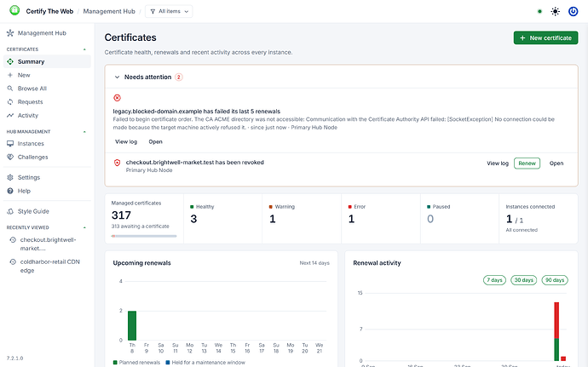This screenshot has width=588, height=367.
Task: Click the Activity chart-line icon
Action: click(x=10, y=116)
